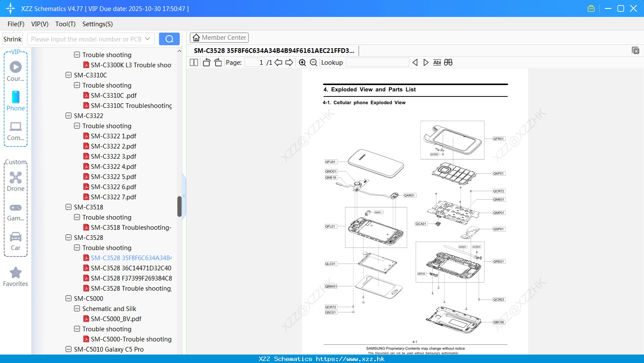This screenshot has width=644, height=363.
Task: Open the www.xzz.hk website link
Action: point(350,359)
